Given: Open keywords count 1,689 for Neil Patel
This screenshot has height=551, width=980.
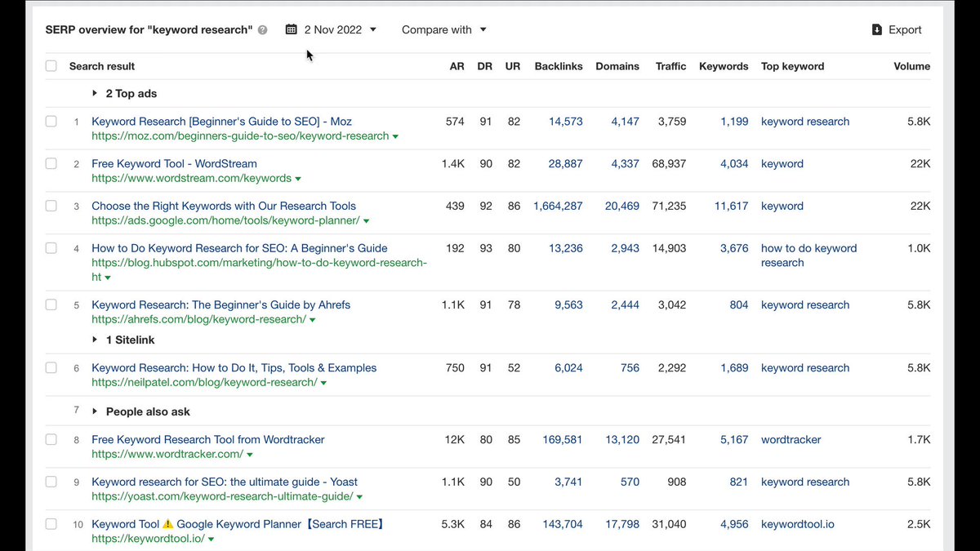Looking at the screenshot, I should point(734,368).
